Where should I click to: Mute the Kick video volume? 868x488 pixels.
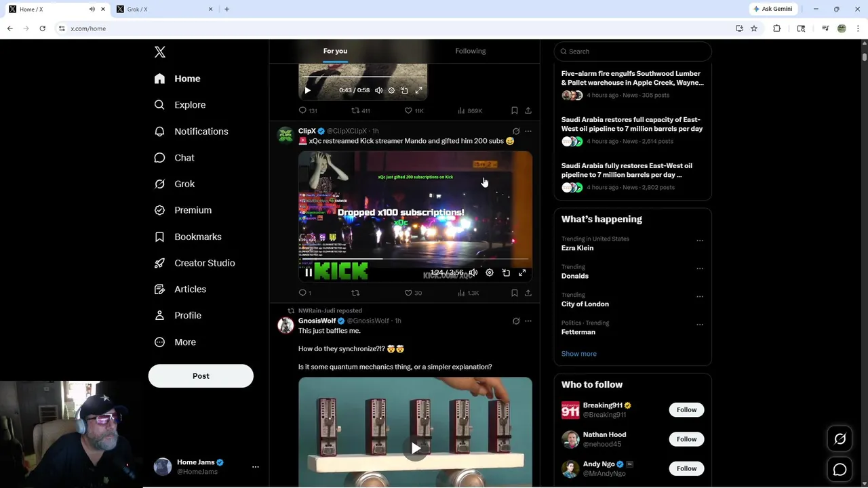473,272
